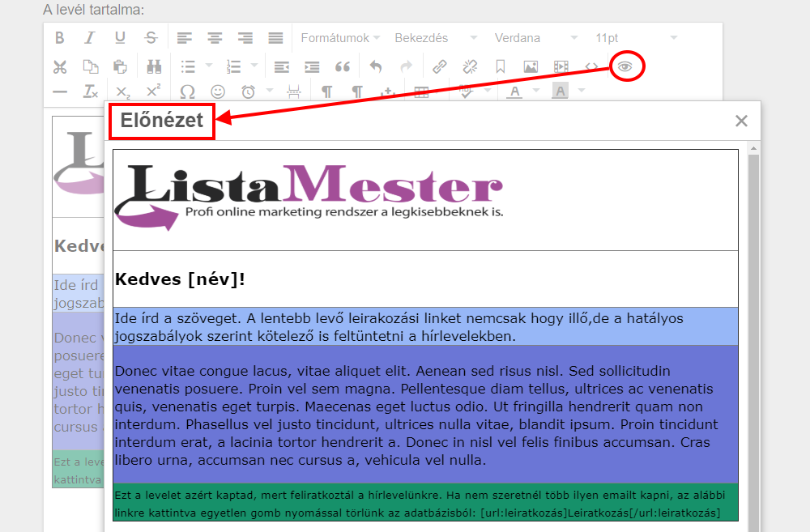810x532 pixels.
Task: Insert an anchor with the bookmark icon
Action: pyautogui.click(x=500, y=66)
